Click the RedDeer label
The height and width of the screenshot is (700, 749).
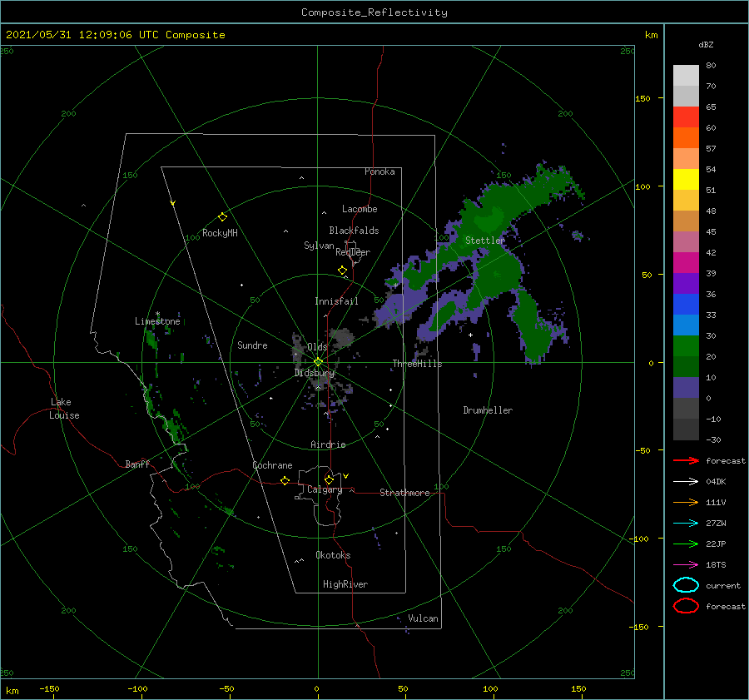point(353,252)
